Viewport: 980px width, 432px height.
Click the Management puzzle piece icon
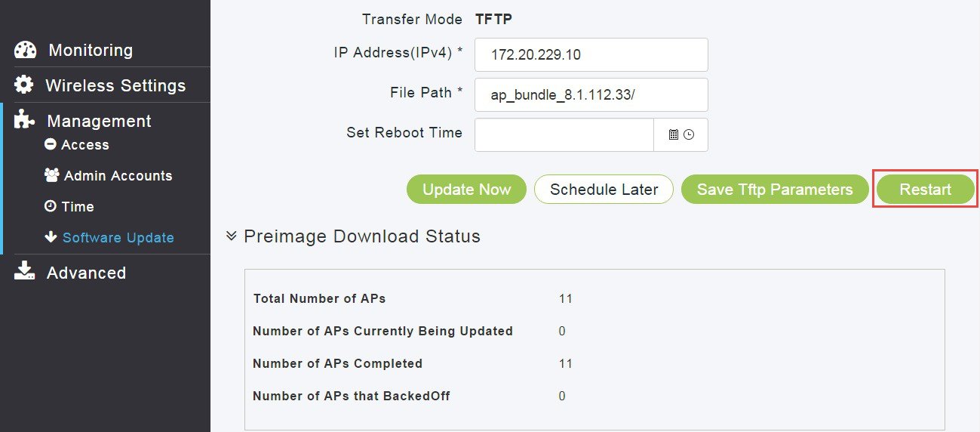point(25,121)
